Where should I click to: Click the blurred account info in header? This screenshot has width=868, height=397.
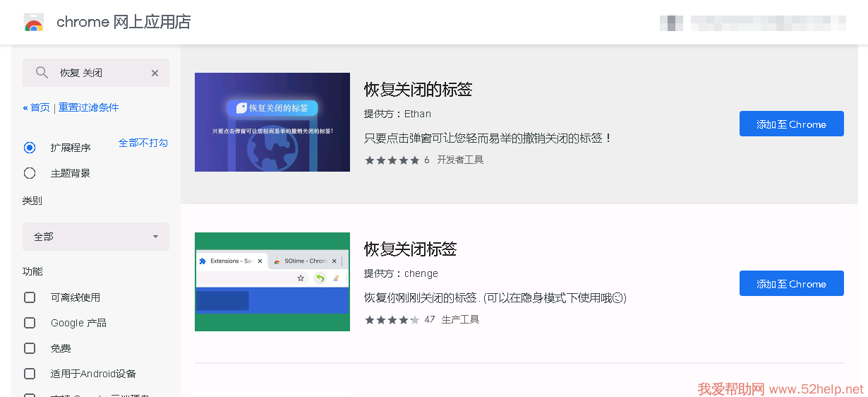point(752,23)
